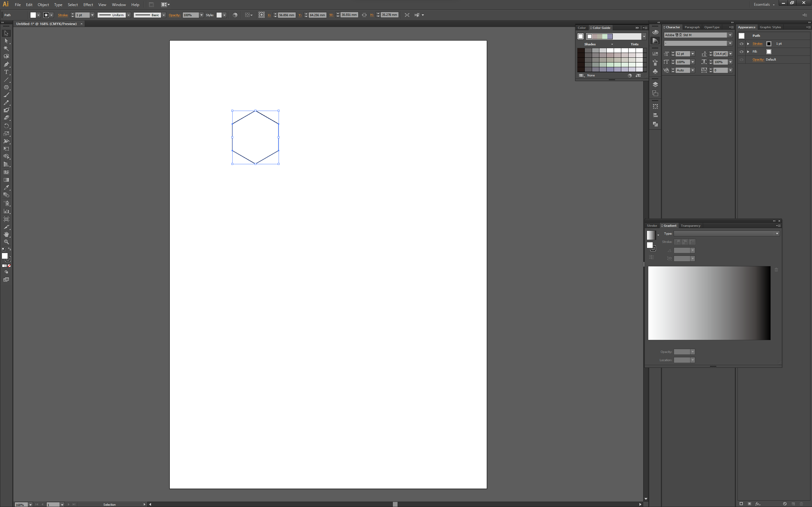Select the Type tool

[6, 72]
